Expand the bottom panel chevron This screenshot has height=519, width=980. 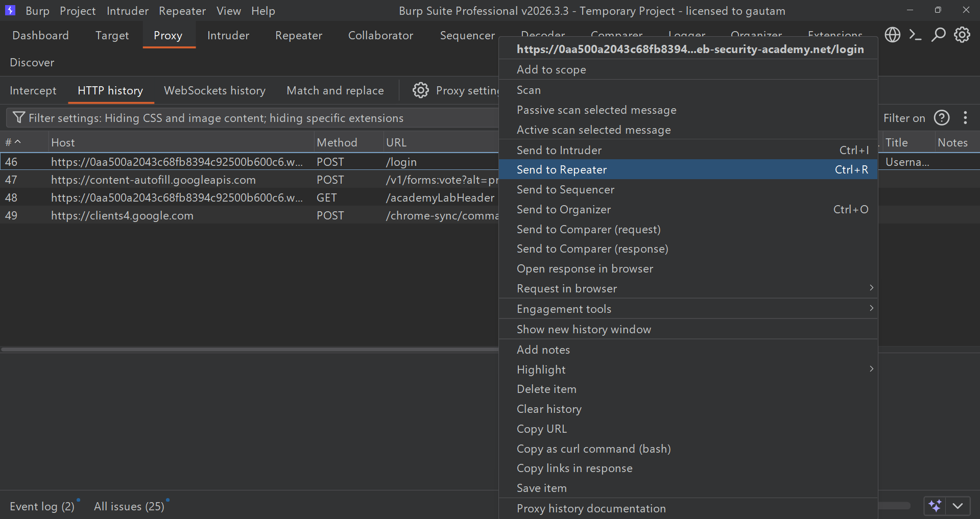tap(958, 506)
